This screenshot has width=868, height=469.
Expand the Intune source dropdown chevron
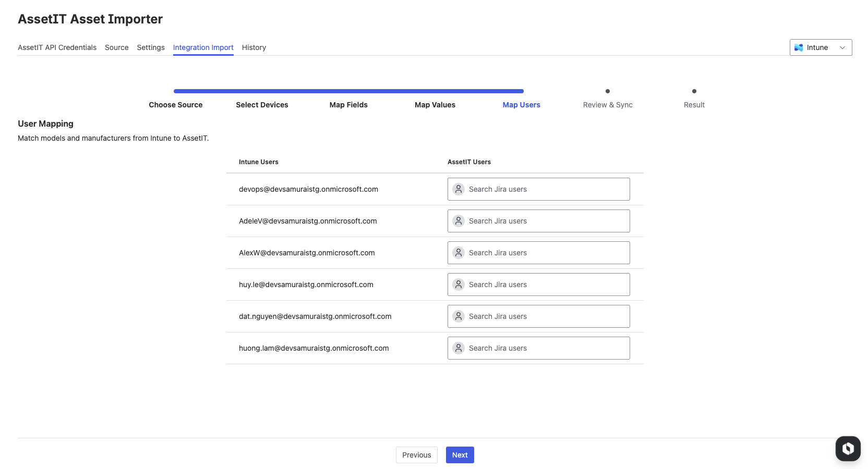842,47
